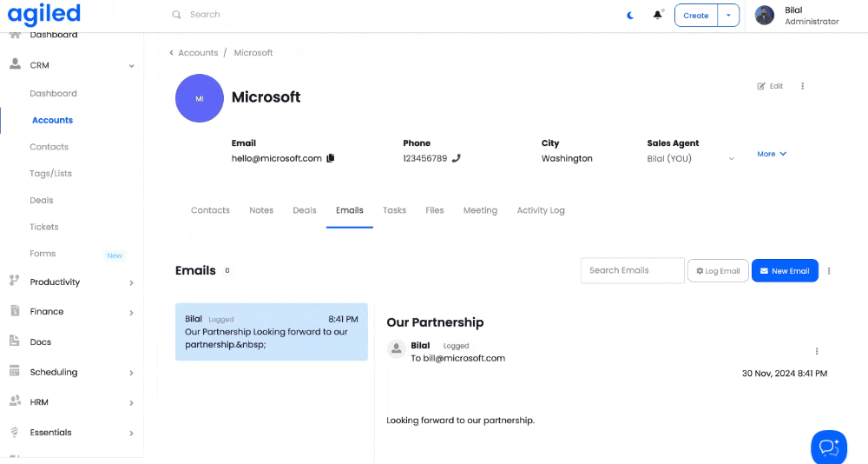Click the account options three-dot menu
The width and height of the screenshot is (868, 464).
(802, 86)
